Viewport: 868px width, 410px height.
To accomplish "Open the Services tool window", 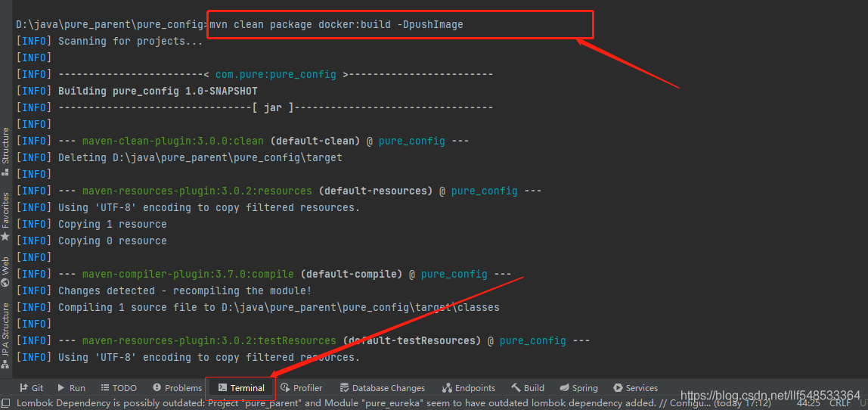I will click(635, 388).
